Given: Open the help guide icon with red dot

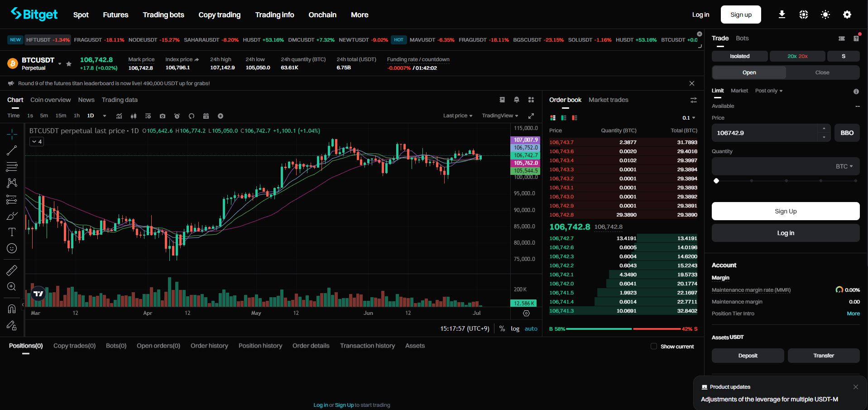Looking at the screenshot, I should point(856,39).
